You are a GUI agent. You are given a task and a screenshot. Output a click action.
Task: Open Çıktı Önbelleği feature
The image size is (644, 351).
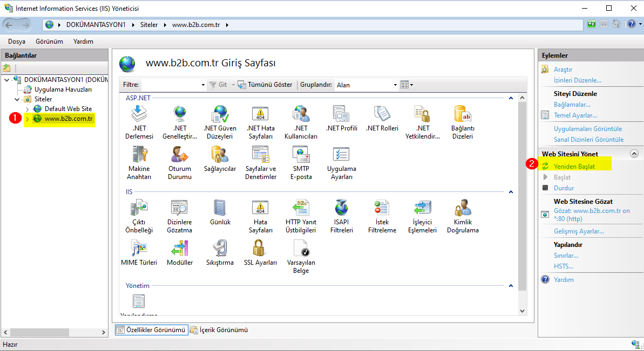click(139, 216)
